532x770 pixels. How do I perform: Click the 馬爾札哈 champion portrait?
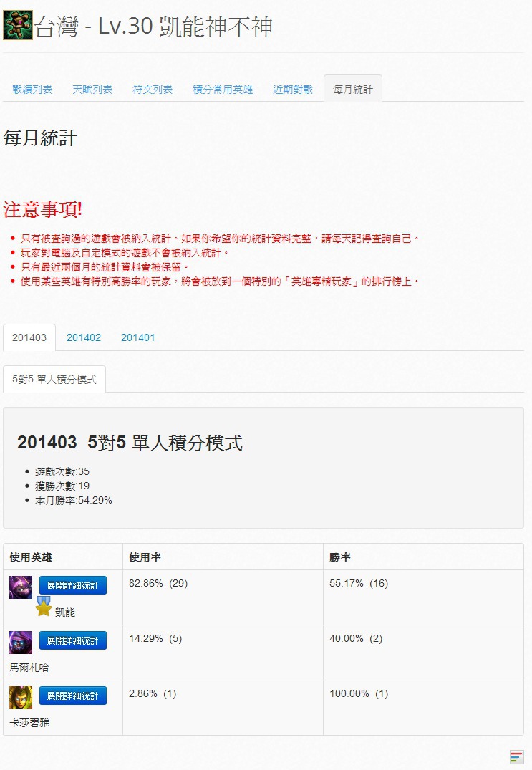(21, 642)
